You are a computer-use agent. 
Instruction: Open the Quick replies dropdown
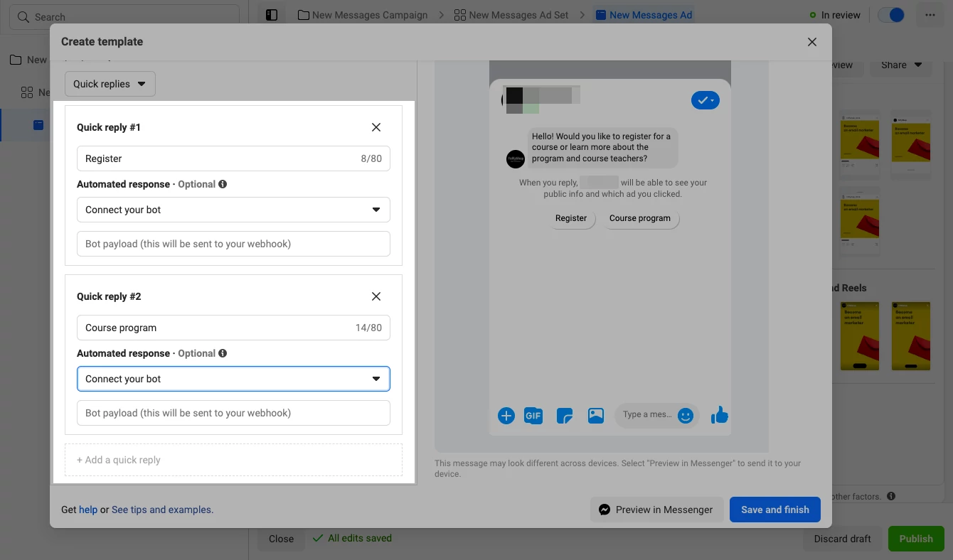coord(109,83)
